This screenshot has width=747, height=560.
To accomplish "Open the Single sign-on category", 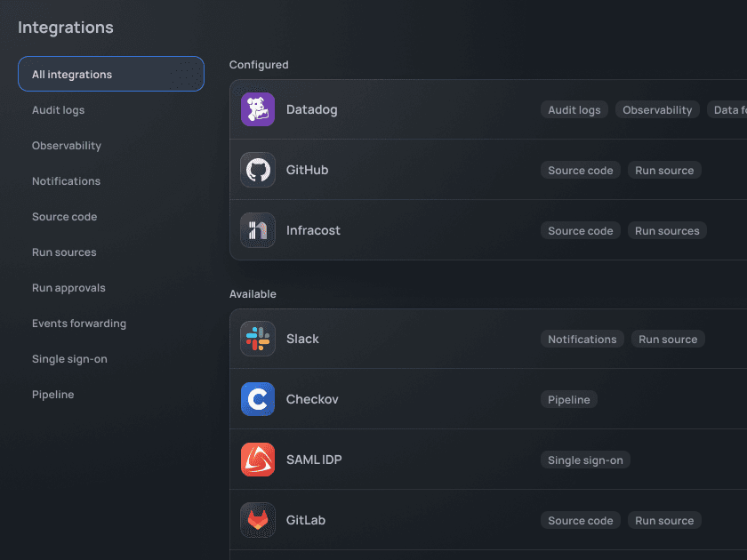I will [x=69, y=358].
